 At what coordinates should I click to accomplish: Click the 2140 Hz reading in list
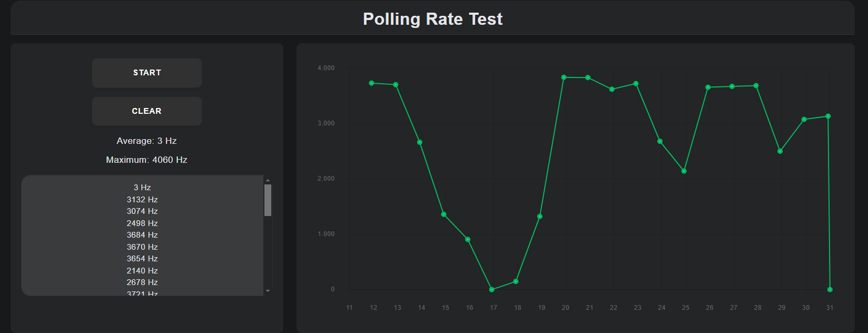(x=142, y=271)
